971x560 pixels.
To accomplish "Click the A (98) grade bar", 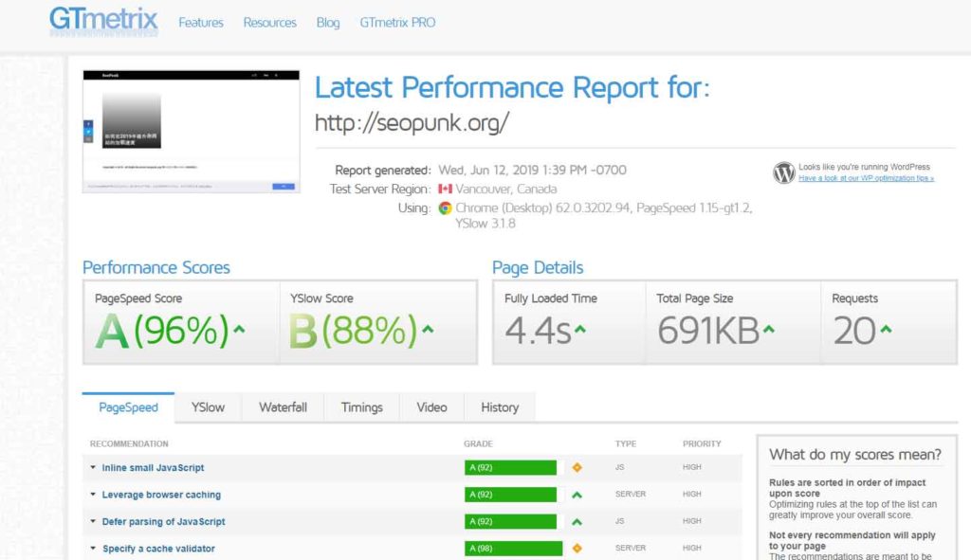I will [513, 549].
